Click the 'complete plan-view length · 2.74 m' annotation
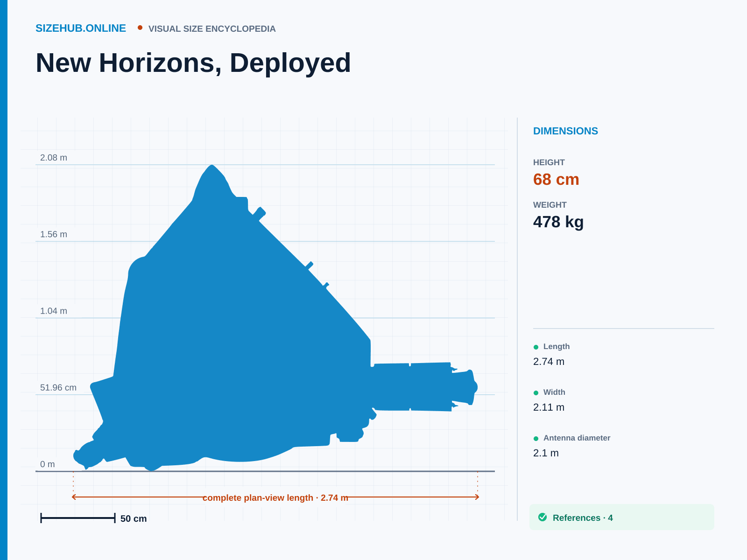This screenshot has height=560, width=747. point(275,497)
